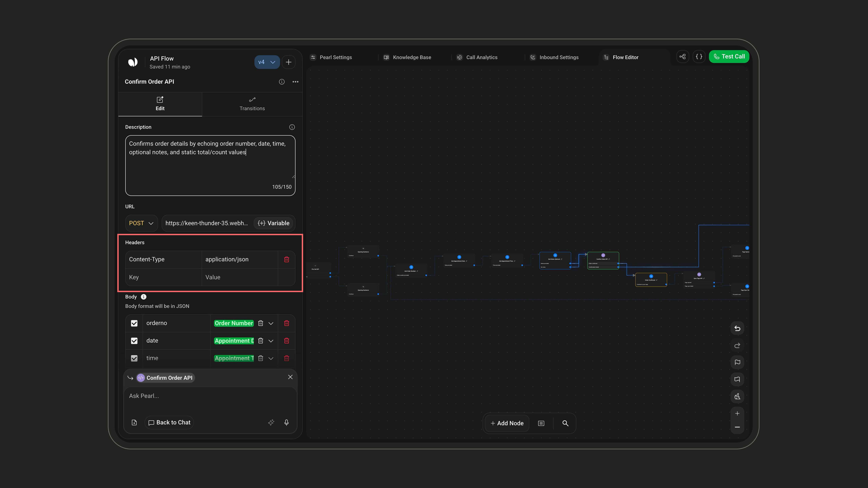Toggle the time checkbox
This screenshot has width=868, height=488.
point(134,358)
